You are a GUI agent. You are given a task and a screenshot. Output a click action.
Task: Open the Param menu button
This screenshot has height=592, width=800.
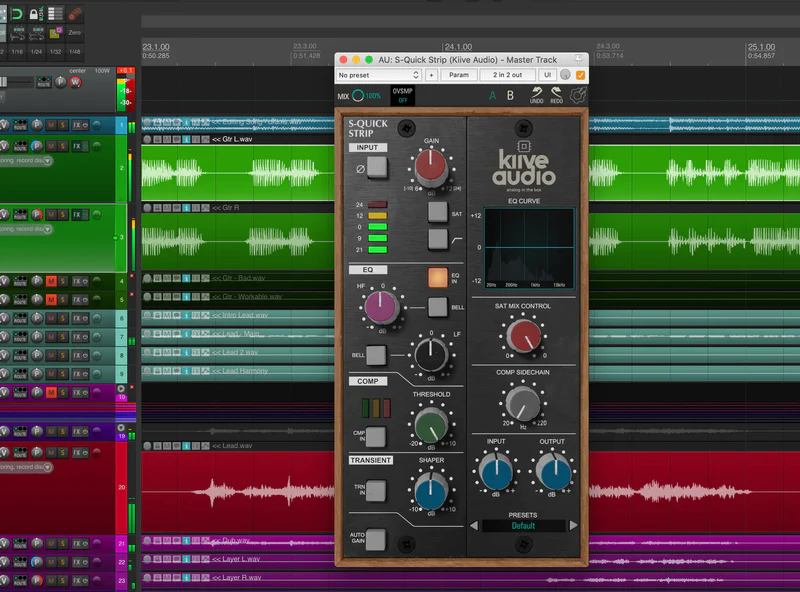point(459,75)
